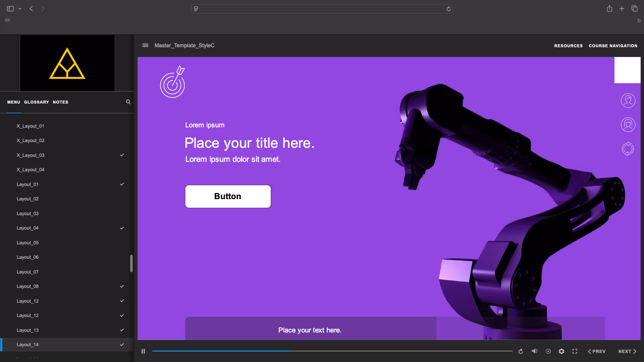The width and height of the screenshot is (644, 362).
Task: Click the white Button on slide
Action: click(228, 196)
